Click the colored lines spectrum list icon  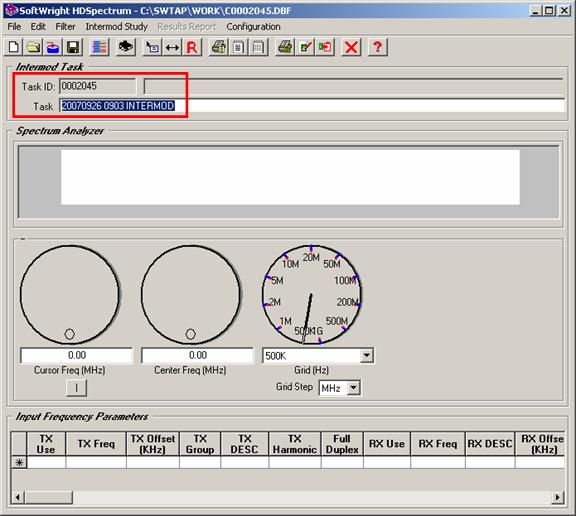(x=99, y=47)
